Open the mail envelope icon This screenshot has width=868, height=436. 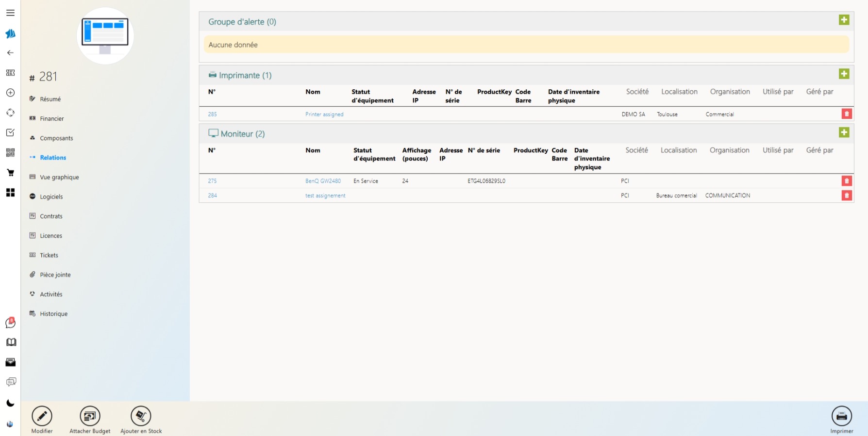tap(10, 362)
